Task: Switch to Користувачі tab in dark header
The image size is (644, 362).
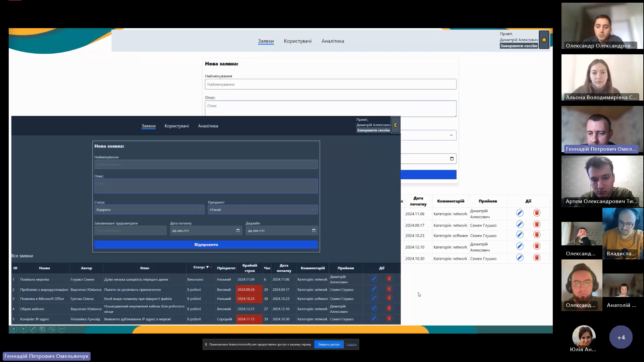Action: (x=177, y=126)
